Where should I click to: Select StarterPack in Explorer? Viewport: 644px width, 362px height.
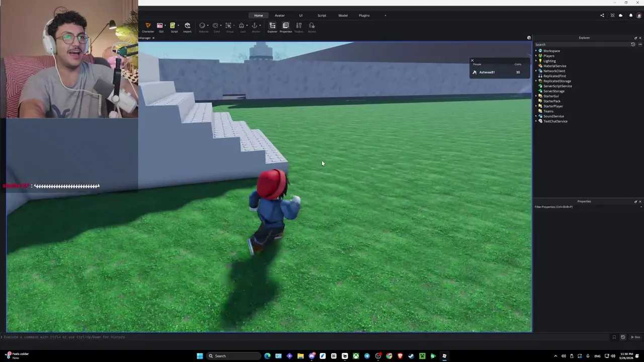point(551,101)
